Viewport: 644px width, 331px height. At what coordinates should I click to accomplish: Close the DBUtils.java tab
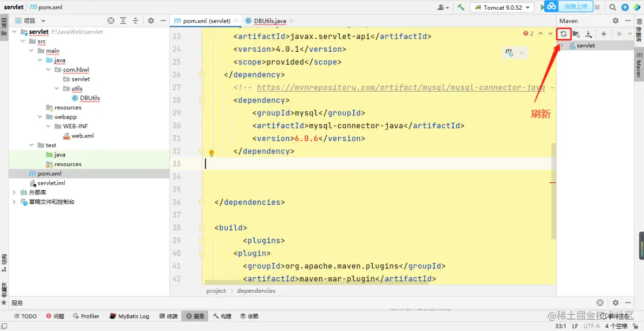click(x=291, y=20)
